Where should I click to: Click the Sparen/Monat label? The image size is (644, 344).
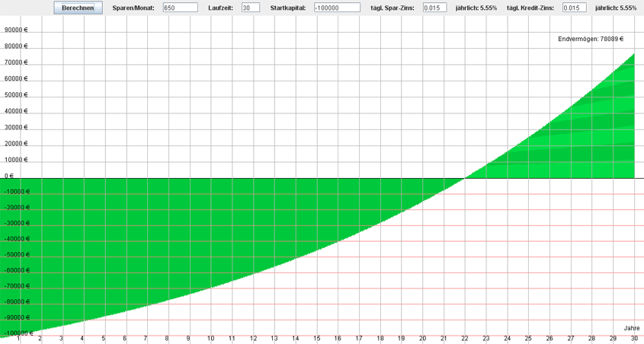point(133,8)
